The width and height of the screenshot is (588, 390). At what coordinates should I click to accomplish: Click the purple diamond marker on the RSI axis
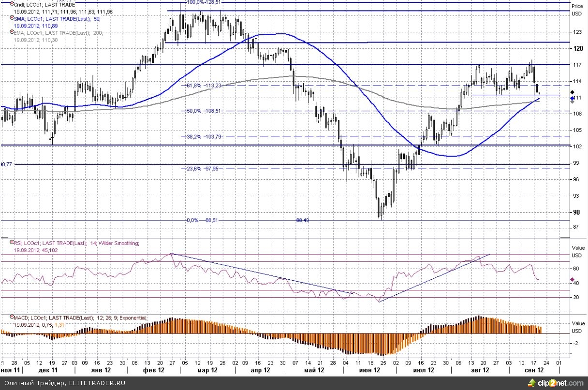click(x=573, y=280)
